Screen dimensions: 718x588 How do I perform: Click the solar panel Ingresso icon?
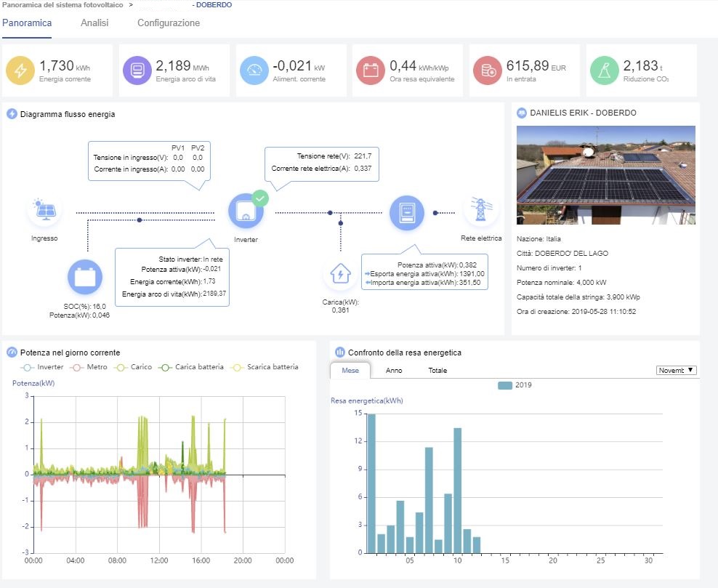(44, 212)
